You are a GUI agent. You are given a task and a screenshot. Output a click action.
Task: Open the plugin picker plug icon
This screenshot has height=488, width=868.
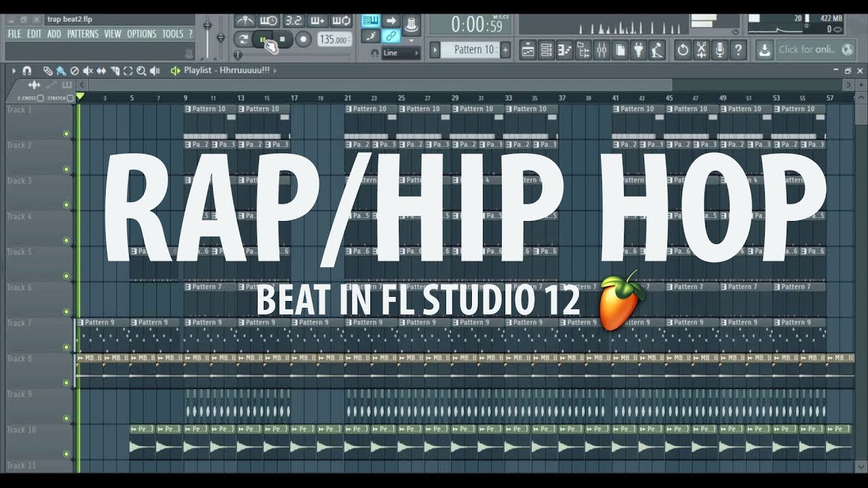point(639,49)
